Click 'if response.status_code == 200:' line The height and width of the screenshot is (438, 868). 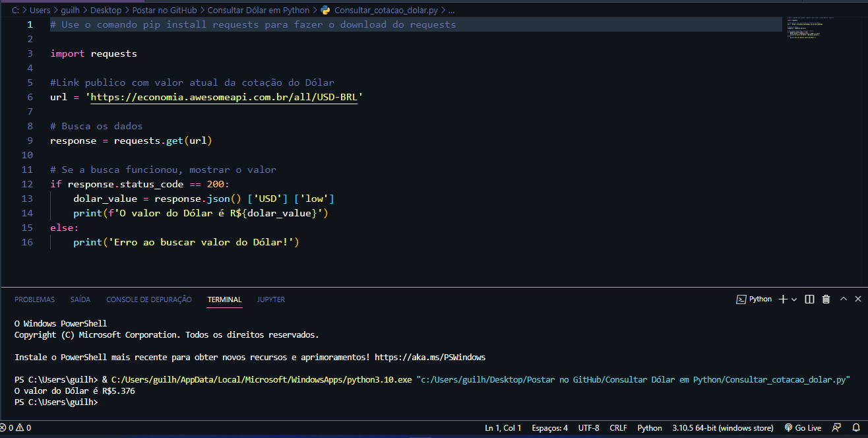(x=140, y=184)
